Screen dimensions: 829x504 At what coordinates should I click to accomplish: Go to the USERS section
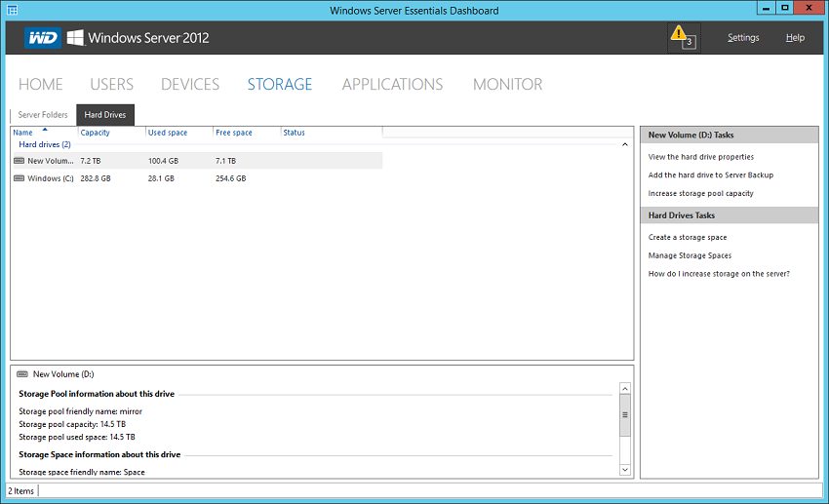pos(111,84)
